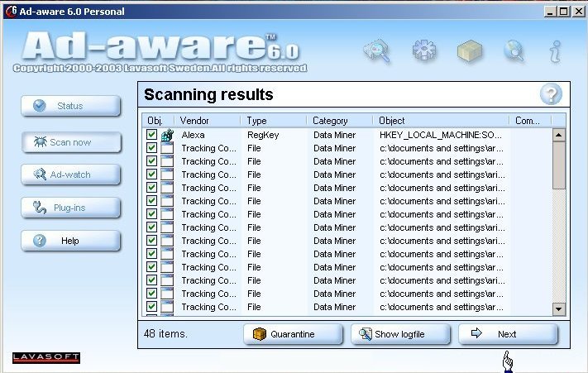
Task: Click the results list scrollbar thumb
Action: point(559,165)
